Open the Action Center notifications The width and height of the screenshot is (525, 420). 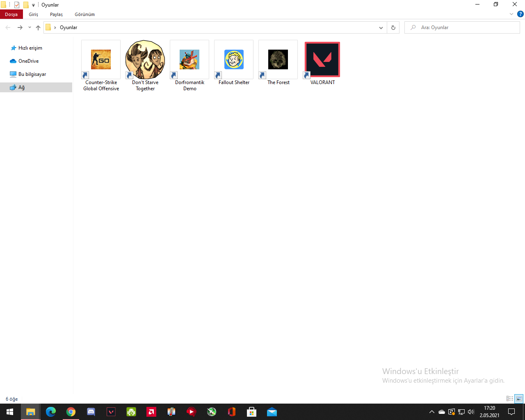coord(511,412)
